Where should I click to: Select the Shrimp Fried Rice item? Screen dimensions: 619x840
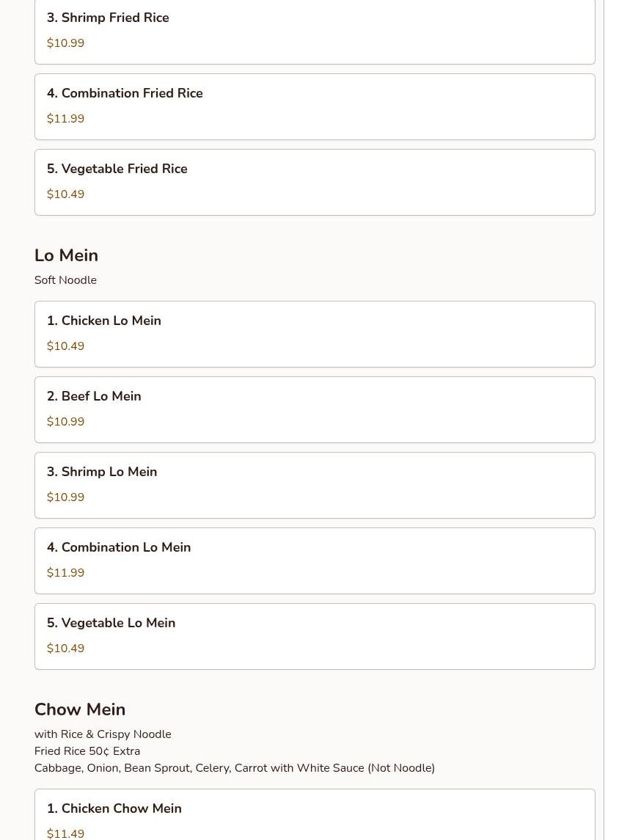coord(315,31)
